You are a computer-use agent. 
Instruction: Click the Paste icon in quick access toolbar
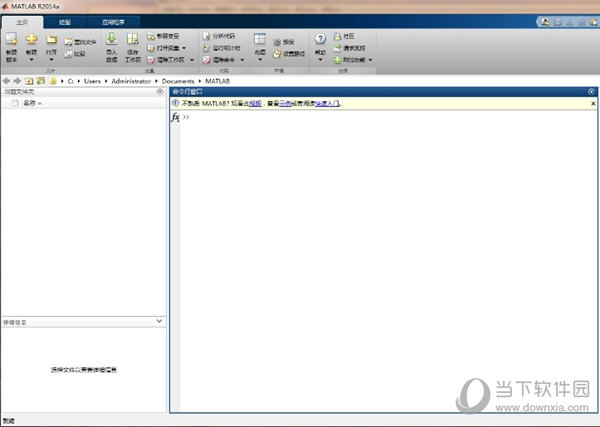pos(593,22)
